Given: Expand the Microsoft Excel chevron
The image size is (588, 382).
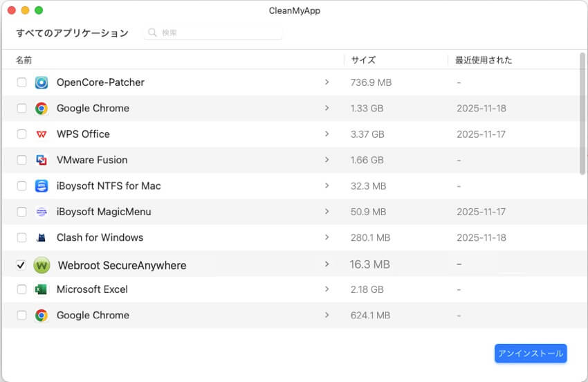Looking at the screenshot, I should pyautogui.click(x=327, y=289).
